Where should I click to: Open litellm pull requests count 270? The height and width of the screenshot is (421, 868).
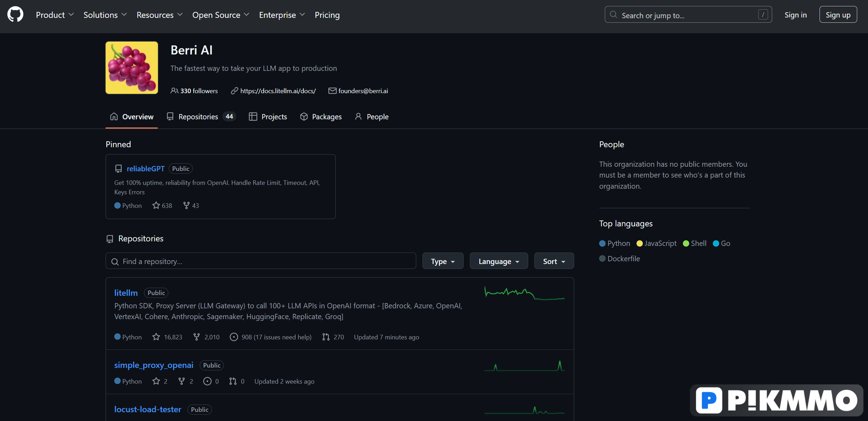tap(333, 337)
